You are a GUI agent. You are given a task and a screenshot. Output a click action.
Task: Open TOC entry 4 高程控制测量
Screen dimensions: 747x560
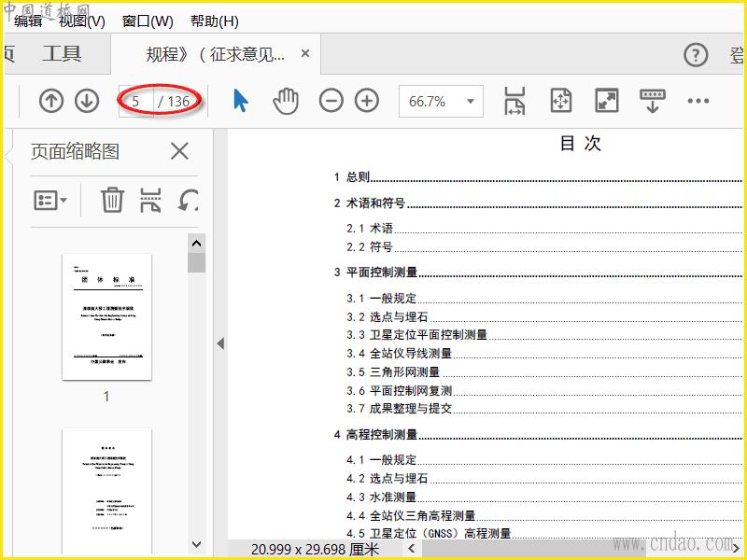click(x=539, y=435)
